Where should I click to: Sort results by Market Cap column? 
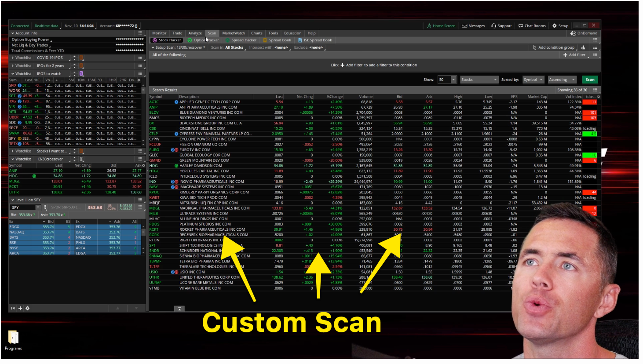(x=537, y=97)
